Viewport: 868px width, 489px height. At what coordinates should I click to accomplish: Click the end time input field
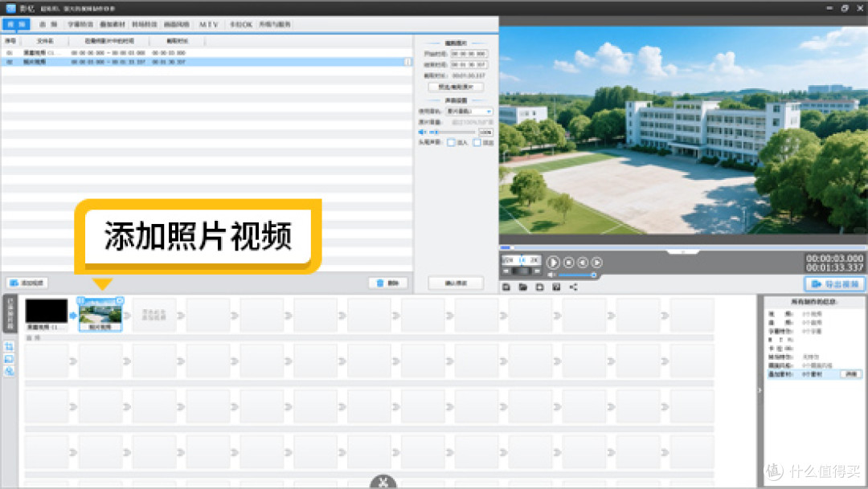coord(469,65)
